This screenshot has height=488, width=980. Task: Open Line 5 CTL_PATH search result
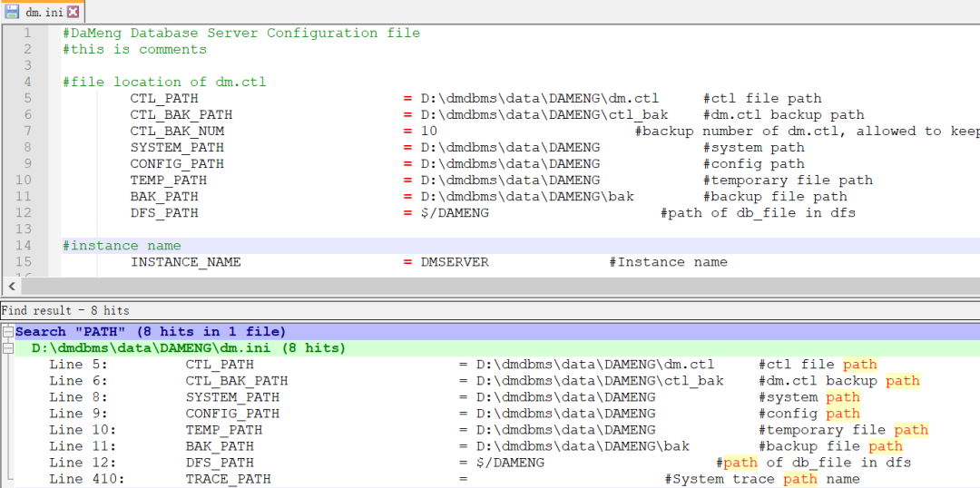pos(218,365)
